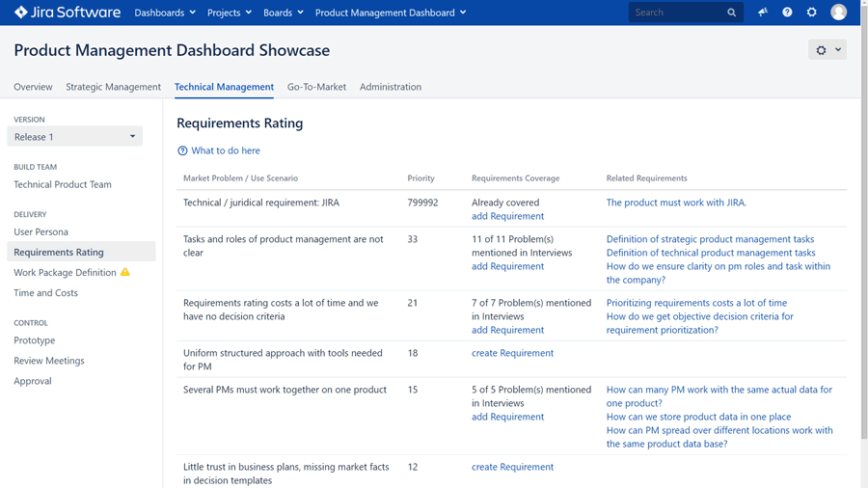Click the Priority column header
This screenshot has width=868, height=488.
(x=420, y=178)
